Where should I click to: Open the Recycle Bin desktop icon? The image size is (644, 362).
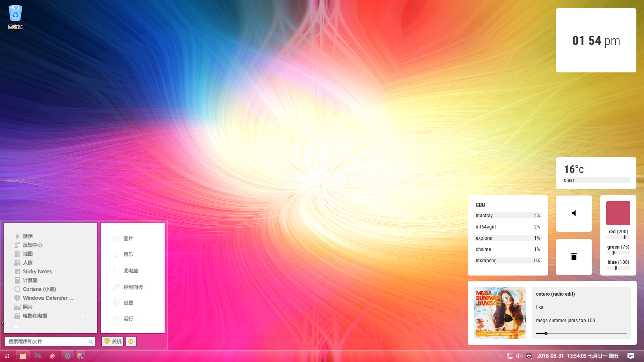coord(15,17)
